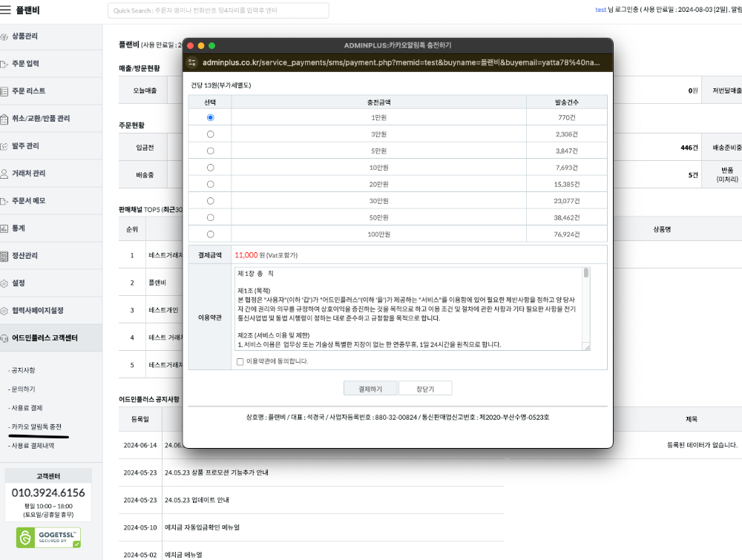Screen dimensions: 742x560
Task: Click the 어드민플러스 고객센터 headset icon
Action: point(4,338)
